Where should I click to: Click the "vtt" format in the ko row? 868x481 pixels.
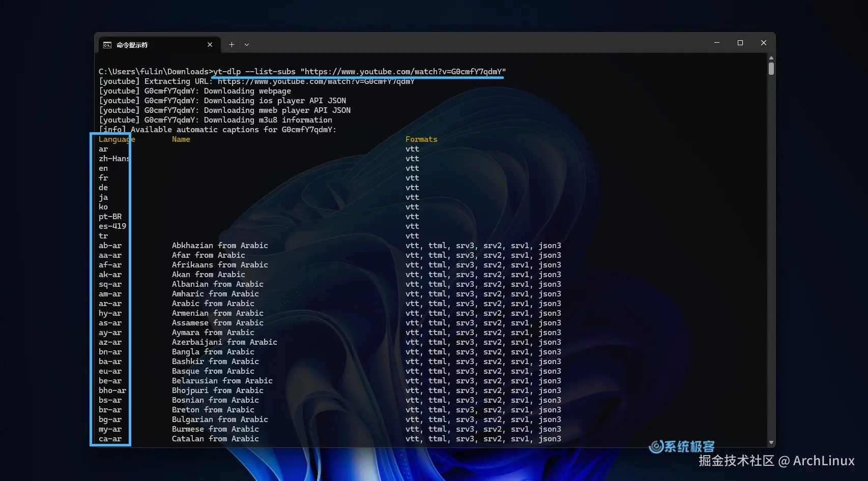412,207
